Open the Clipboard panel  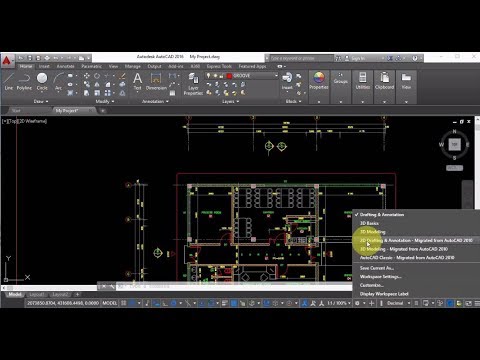click(384, 87)
